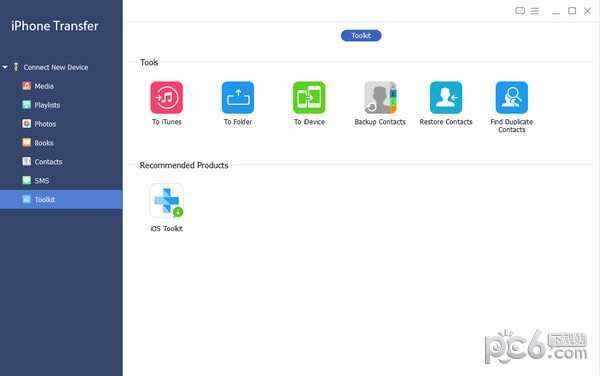The image size is (600, 376).
Task: Click the Playlists sidebar icon
Action: (x=26, y=104)
